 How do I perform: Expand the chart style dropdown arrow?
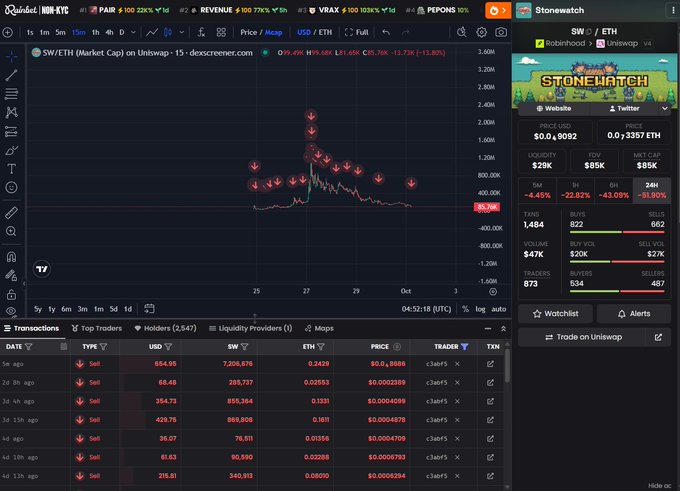click(182, 32)
